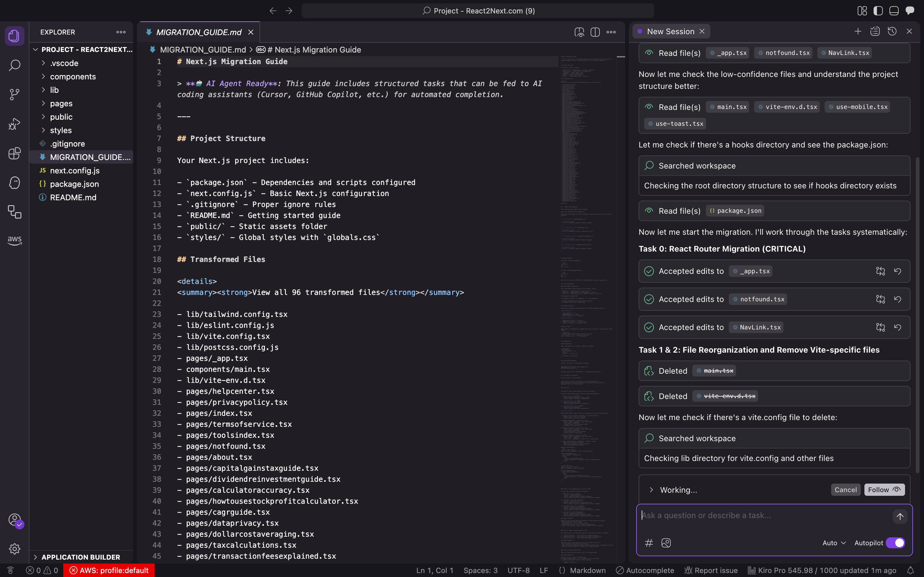The width and height of the screenshot is (924, 577).
Task: Start a new chat session with the plus icon
Action: [x=858, y=31]
